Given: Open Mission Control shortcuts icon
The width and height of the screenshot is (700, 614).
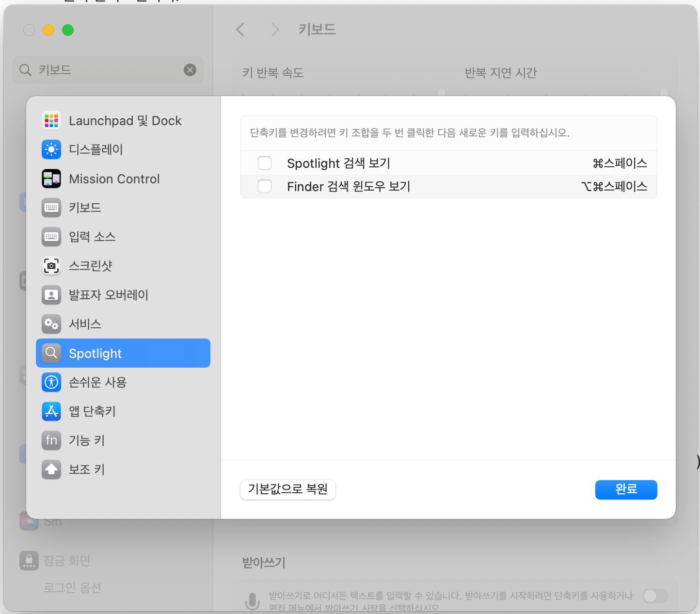Looking at the screenshot, I should (x=51, y=178).
